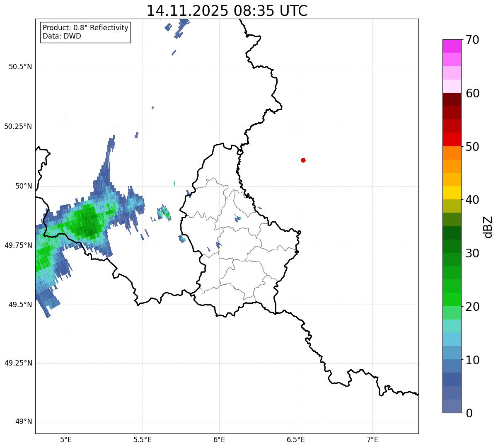Click the "49.25°N" latitude label
This screenshot has width=498, height=448.
click(x=18, y=363)
